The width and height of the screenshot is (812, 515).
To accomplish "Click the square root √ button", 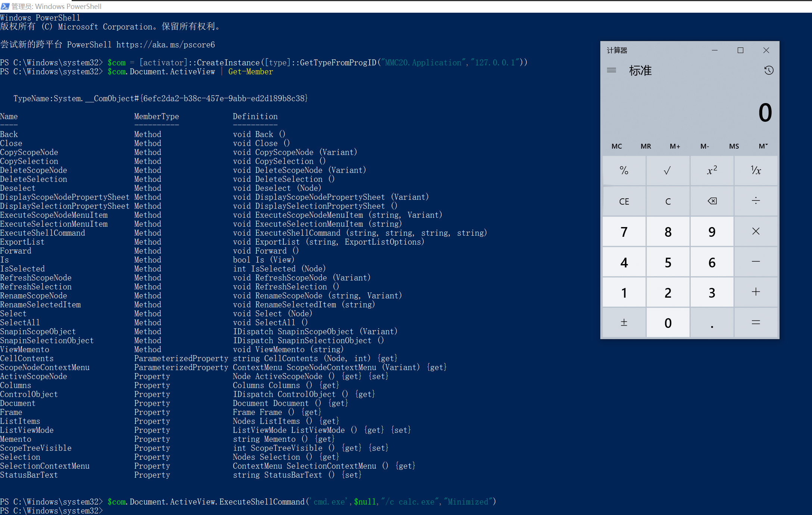I will [667, 170].
